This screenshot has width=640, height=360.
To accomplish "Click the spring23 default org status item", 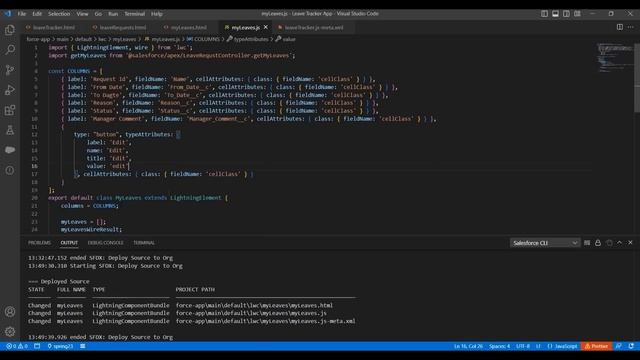I will click(60, 346).
